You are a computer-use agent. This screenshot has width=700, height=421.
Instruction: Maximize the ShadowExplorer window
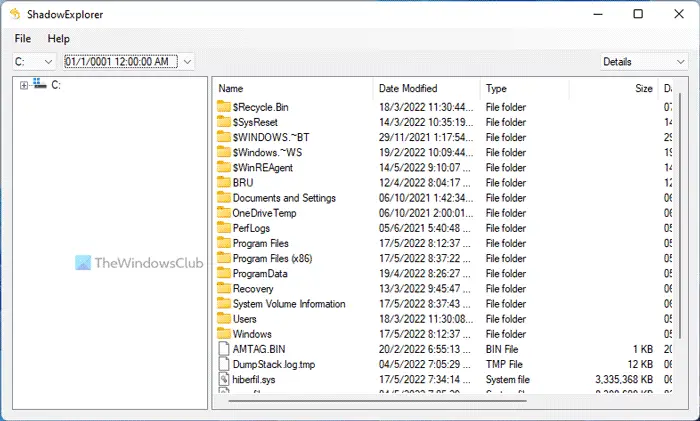[638, 14]
